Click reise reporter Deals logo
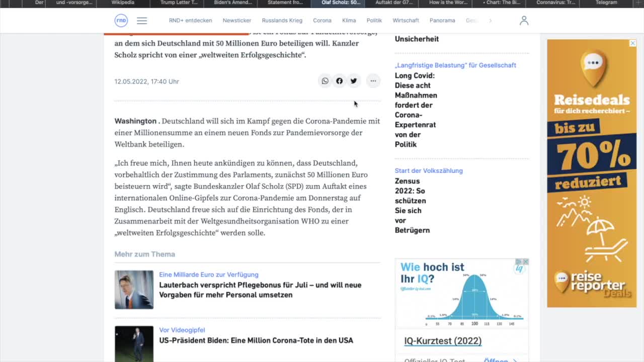This screenshot has height=362, width=644. 592,283
